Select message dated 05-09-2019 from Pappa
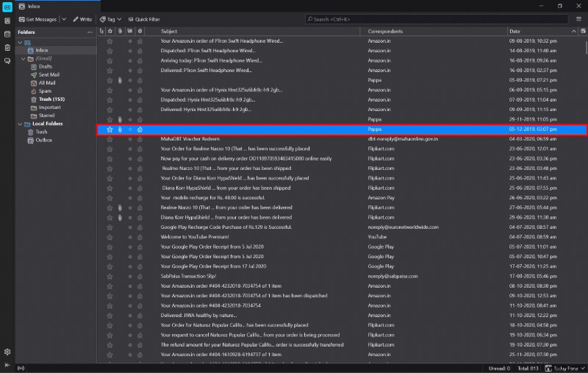Viewport: 588px width, 373px height. point(342,80)
